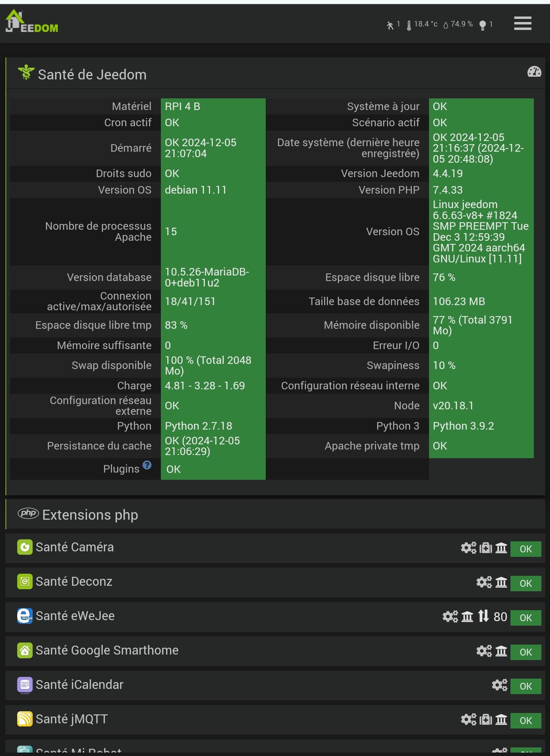550x756 pixels.
Task: Click the gears icon on Santé iCalendar row
Action: click(x=499, y=685)
